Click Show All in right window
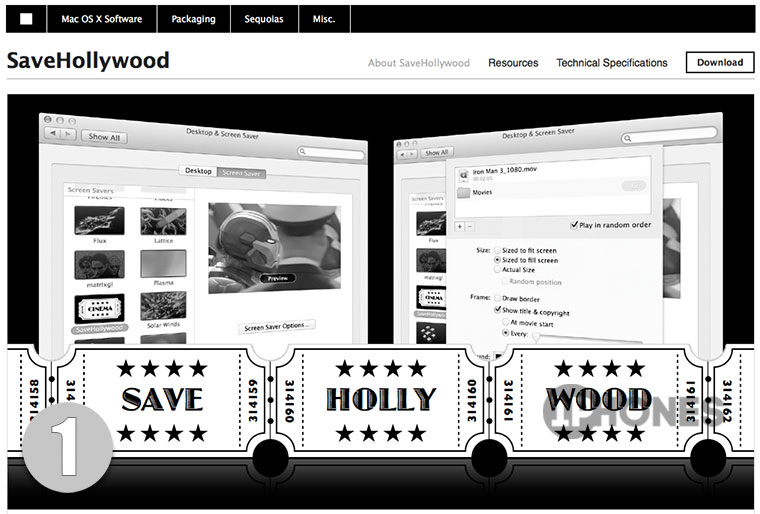Viewport: 760px width, 514px height. tap(436, 152)
